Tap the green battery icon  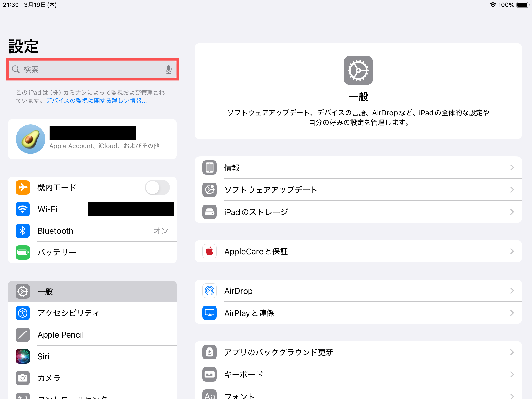23,252
